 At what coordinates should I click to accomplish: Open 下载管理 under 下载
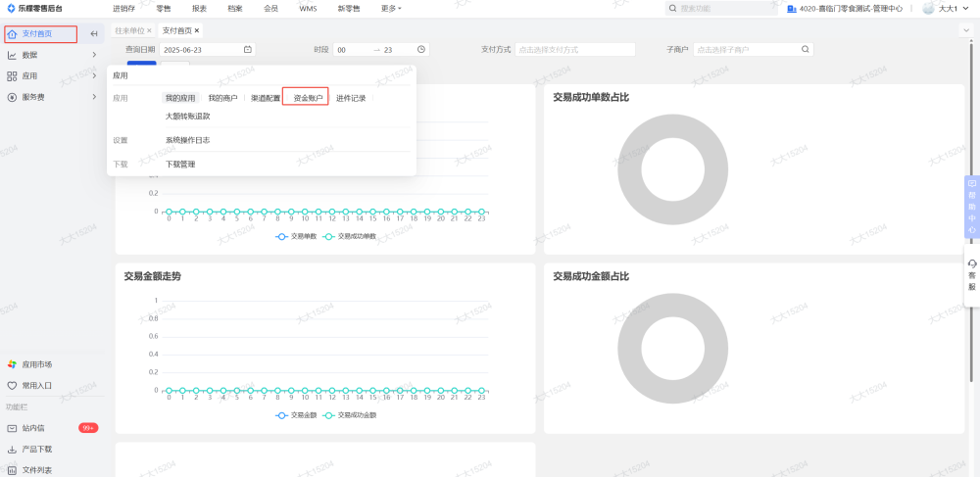(x=180, y=165)
